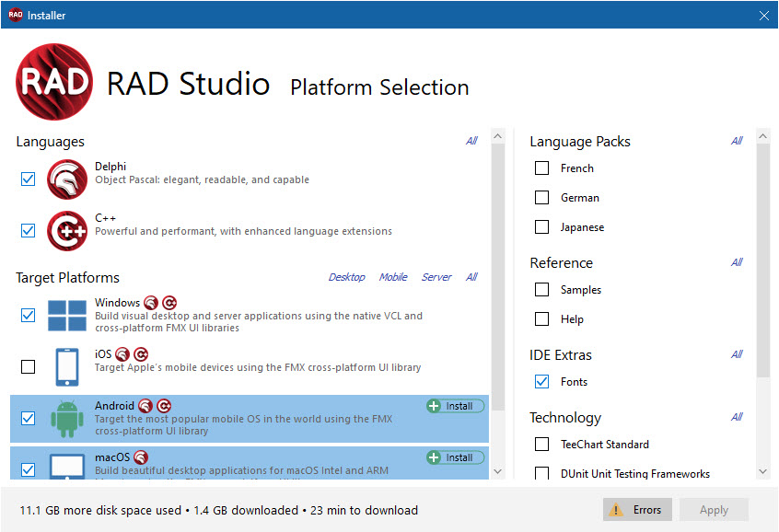Filter target platforms by Server
779x532 pixels.
(436, 277)
